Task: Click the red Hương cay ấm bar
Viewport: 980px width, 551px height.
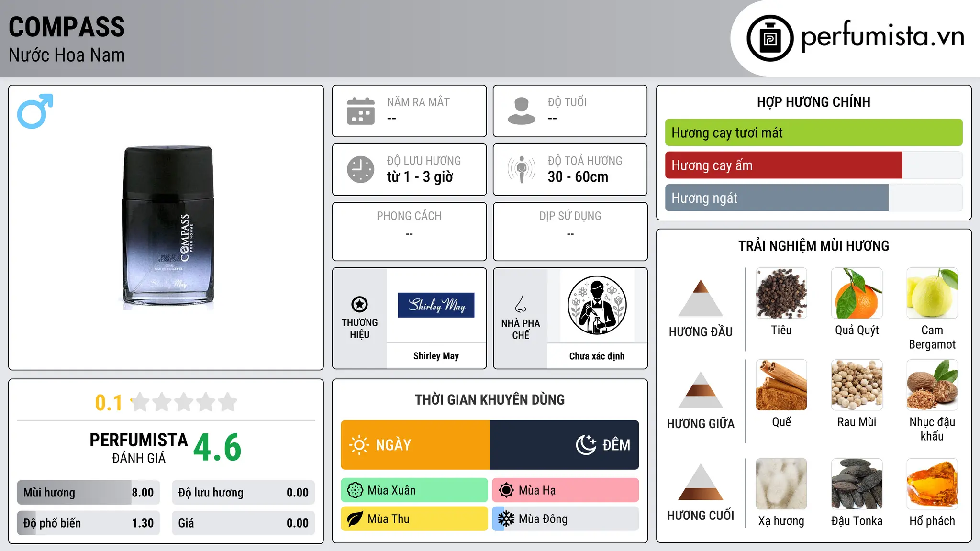Action: point(784,165)
